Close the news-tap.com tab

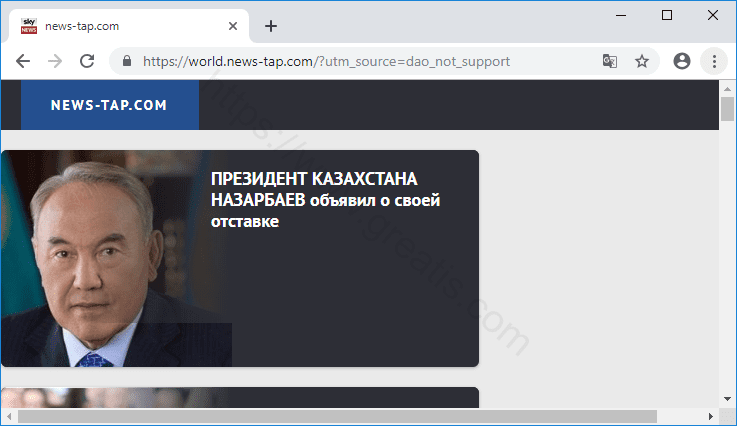[x=234, y=26]
